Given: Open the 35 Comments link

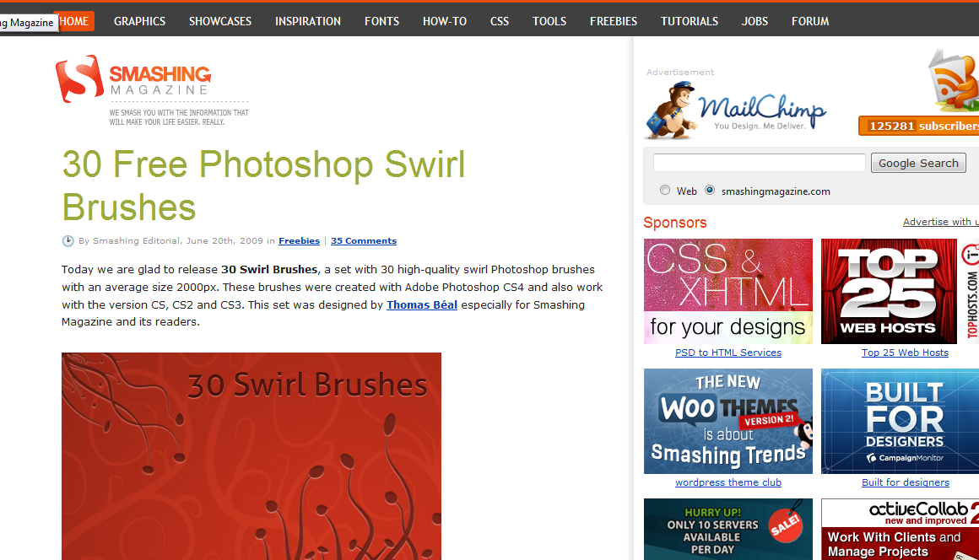Looking at the screenshot, I should click(364, 240).
